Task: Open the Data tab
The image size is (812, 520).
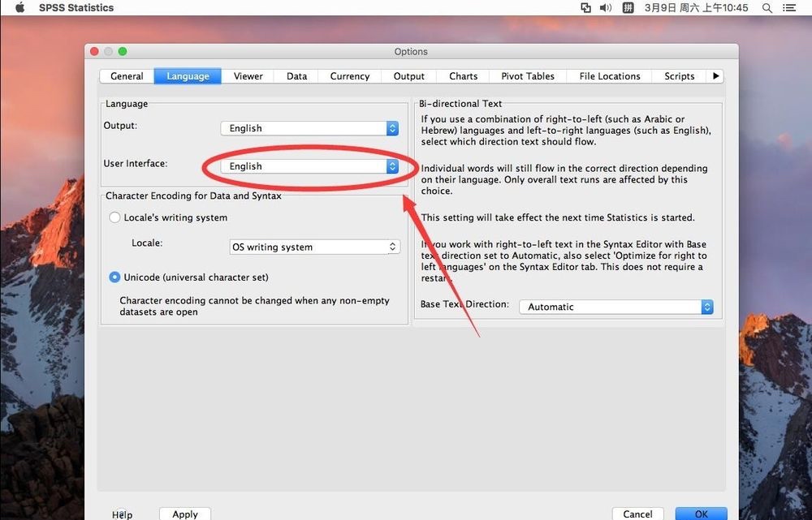Action: tap(296, 76)
